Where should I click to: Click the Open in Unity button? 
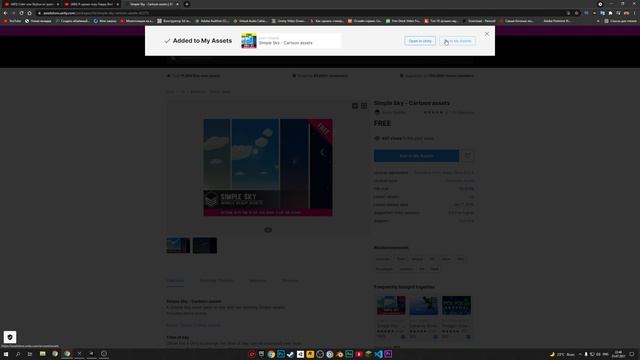click(x=420, y=41)
